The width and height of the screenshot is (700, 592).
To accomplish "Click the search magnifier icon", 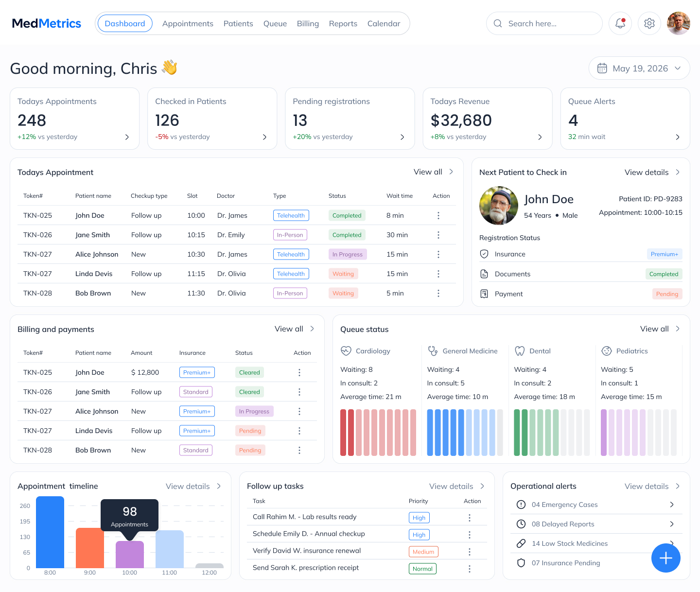I will (498, 23).
